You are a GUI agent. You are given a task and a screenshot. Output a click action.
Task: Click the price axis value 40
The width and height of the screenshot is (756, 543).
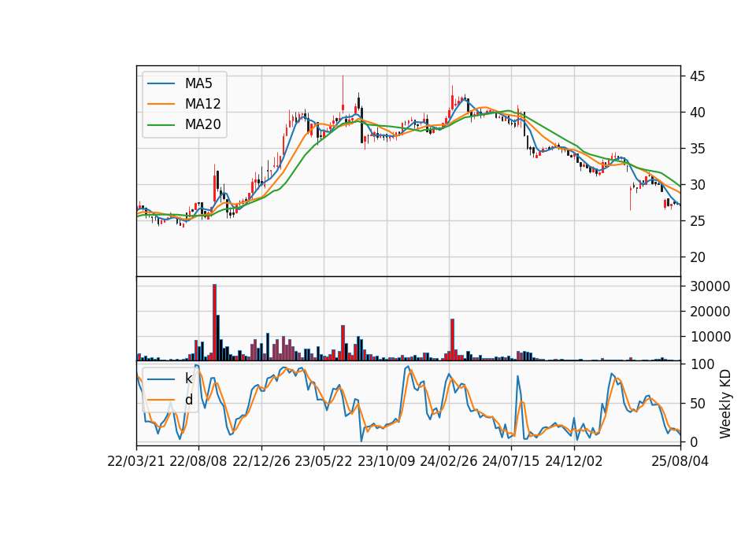click(x=697, y=113)
